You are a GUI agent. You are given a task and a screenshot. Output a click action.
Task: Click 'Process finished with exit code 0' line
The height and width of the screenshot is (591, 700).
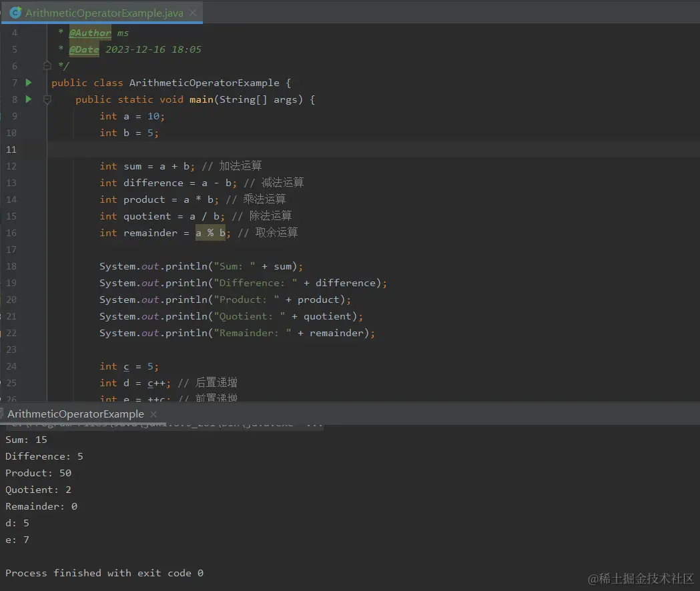[x=104, y=573]
